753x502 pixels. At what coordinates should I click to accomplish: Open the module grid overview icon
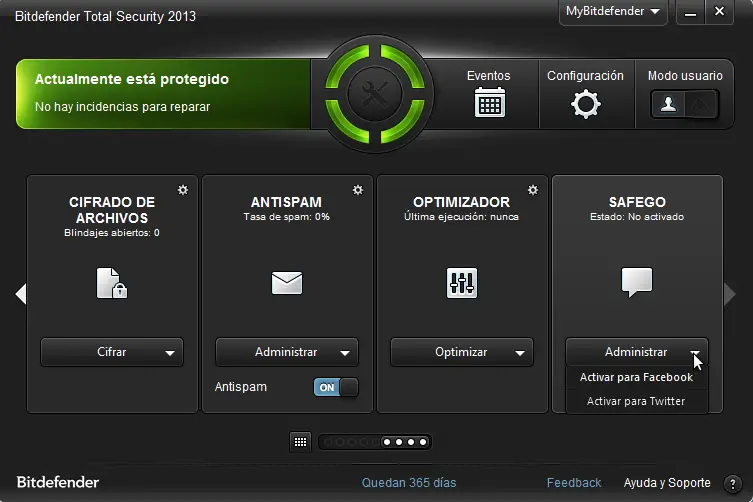click(301, 442)
